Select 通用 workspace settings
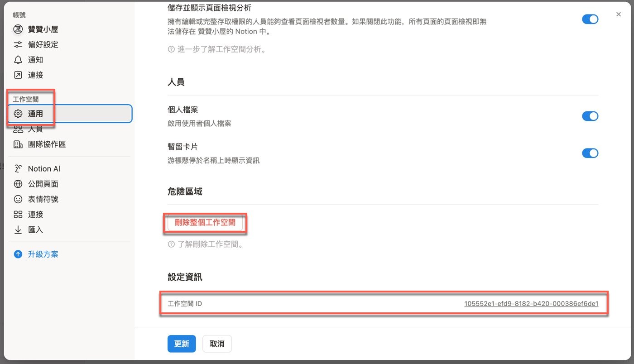 [70, 114]
